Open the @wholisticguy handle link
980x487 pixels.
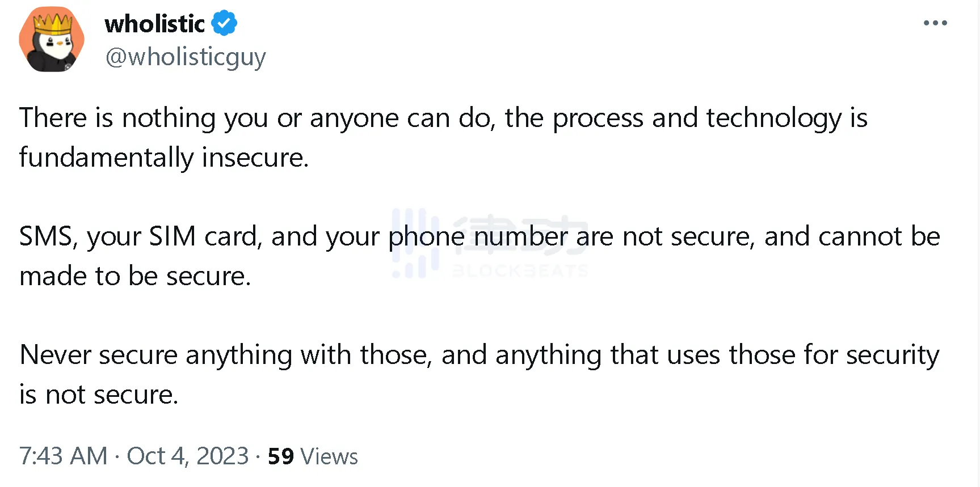pos(186,57)
